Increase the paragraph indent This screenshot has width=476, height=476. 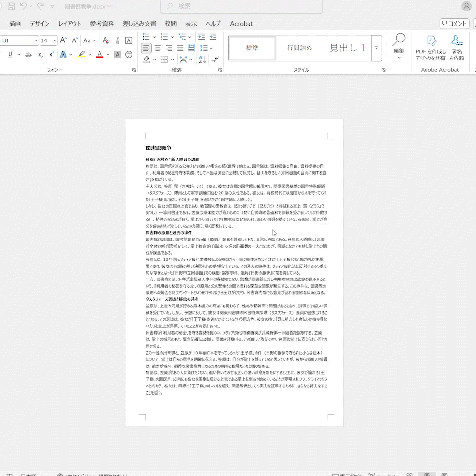213,37
